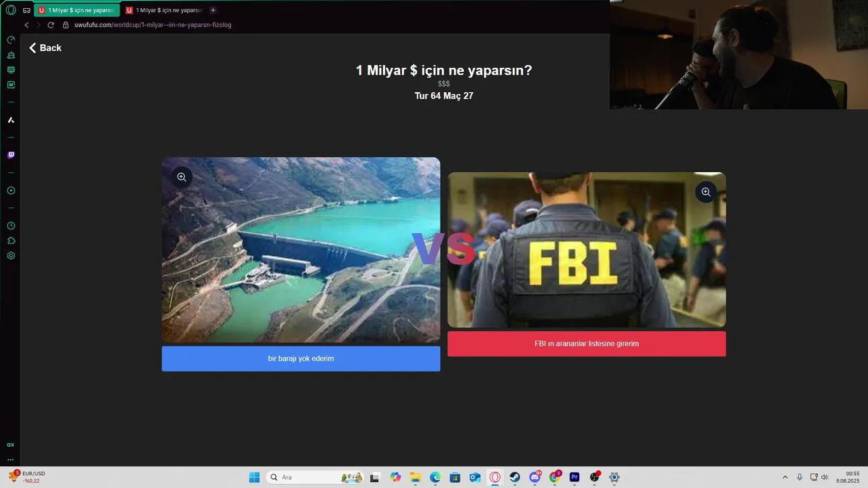Screen dimensions: 868x488
Task: Focus the uwufufu.com address bar
Action: pyautogui.click(x=153, y=25)
